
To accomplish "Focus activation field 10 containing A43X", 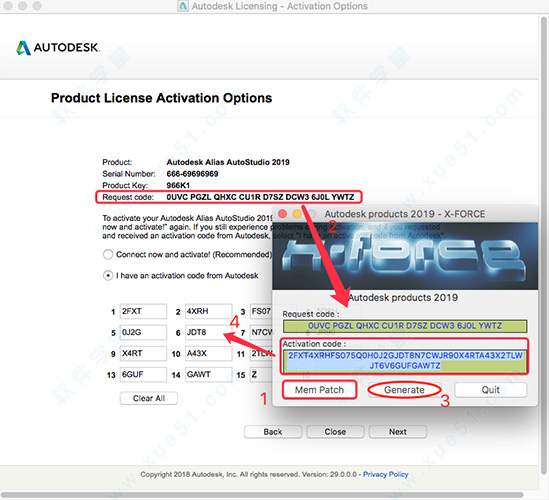I will 208,353.
